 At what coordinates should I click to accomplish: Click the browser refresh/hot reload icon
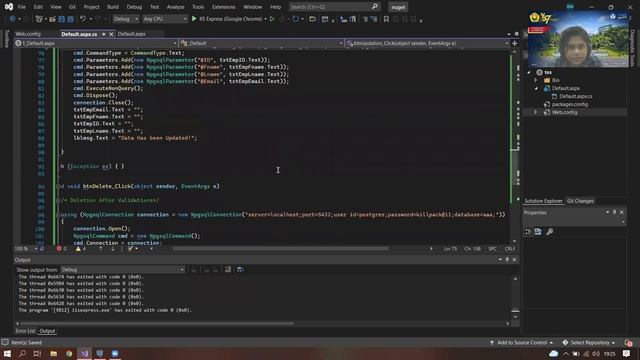point(296,19)
